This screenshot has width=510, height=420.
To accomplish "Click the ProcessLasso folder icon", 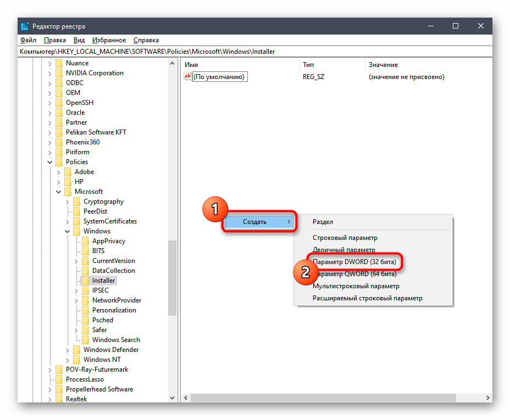I will point(59,379).
